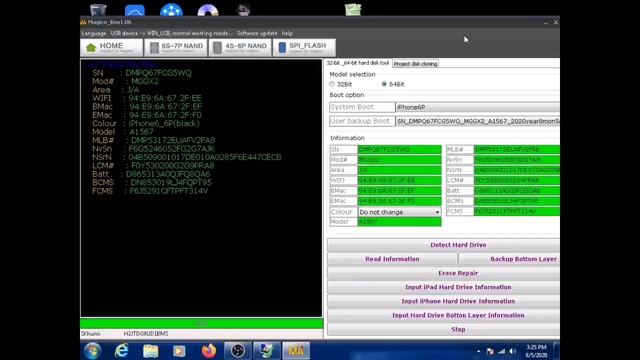This screenshot has height=360, width=640.
Task: Click the H2JTDG8UD1BMS chip ID in status bar
Action: click(x=146, y=333)
